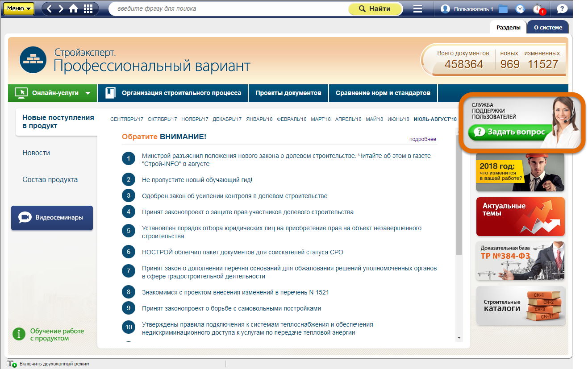Open the Видеосеминары button

[x=52, y=218]
